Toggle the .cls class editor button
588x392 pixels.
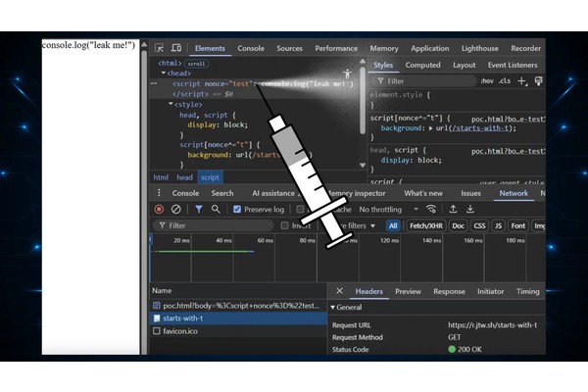tap(505, 81)
